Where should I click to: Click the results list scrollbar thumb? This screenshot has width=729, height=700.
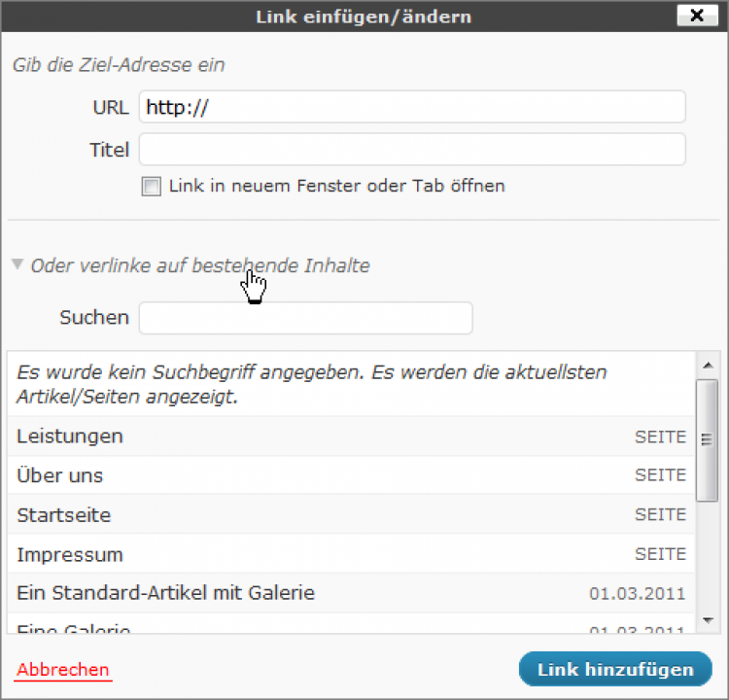(707, 439)
